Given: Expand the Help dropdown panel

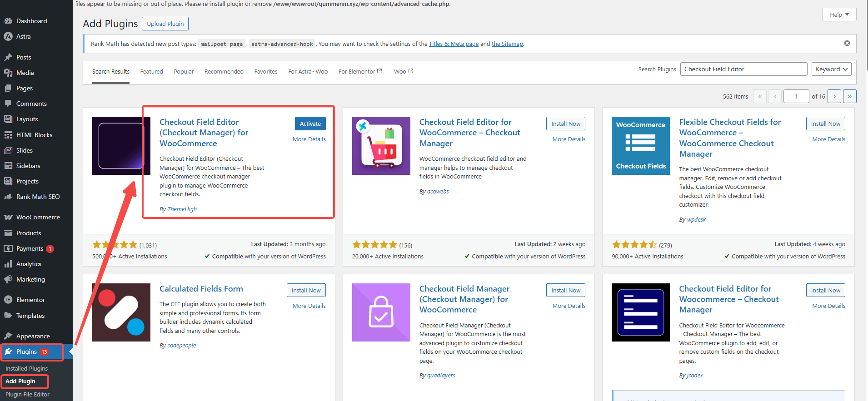Looking at the screenshot, I should coord(839,15).
